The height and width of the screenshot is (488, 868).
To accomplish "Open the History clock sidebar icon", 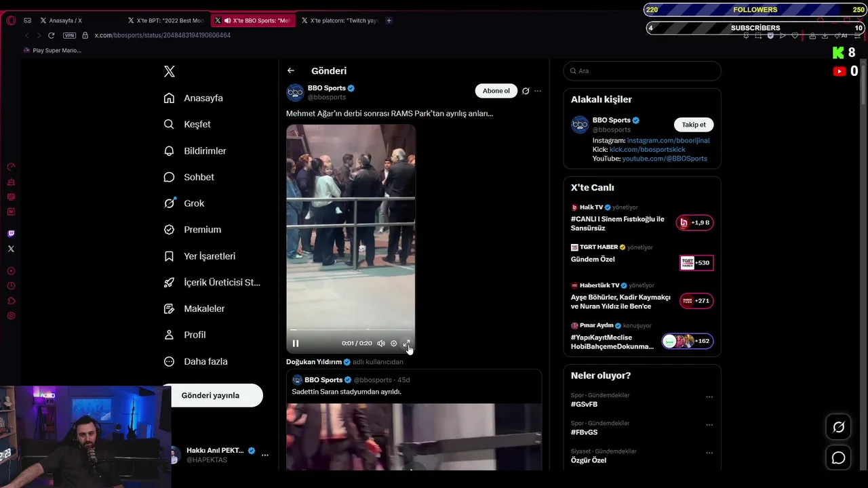I will 11,286.
